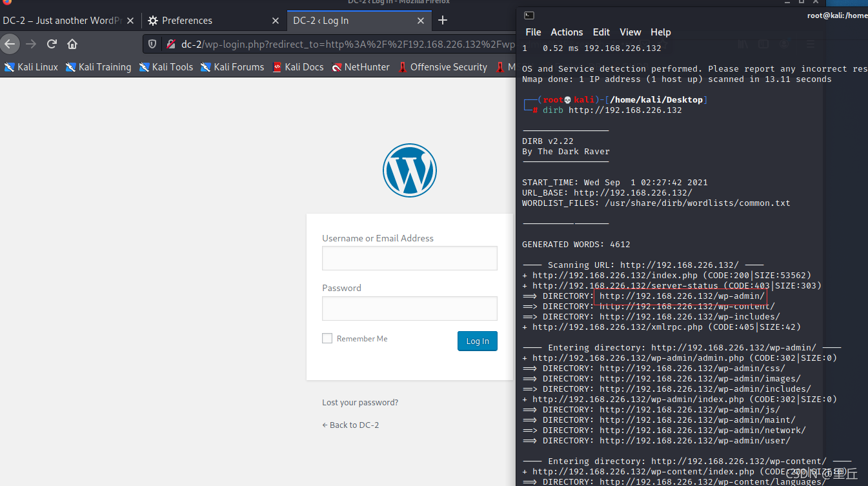Open a new tab with plus button
Screen dimensions: 868x486
coord(443,20)
